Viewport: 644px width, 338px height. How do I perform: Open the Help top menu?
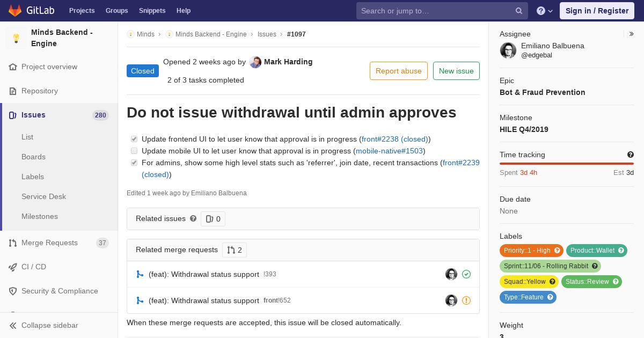click(184, 11)
